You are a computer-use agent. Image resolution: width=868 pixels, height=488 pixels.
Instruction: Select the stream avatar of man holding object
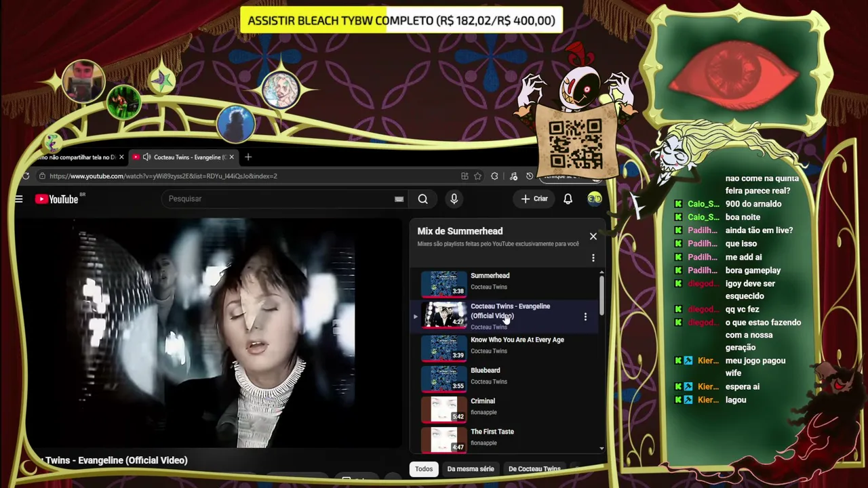(83, 81)
